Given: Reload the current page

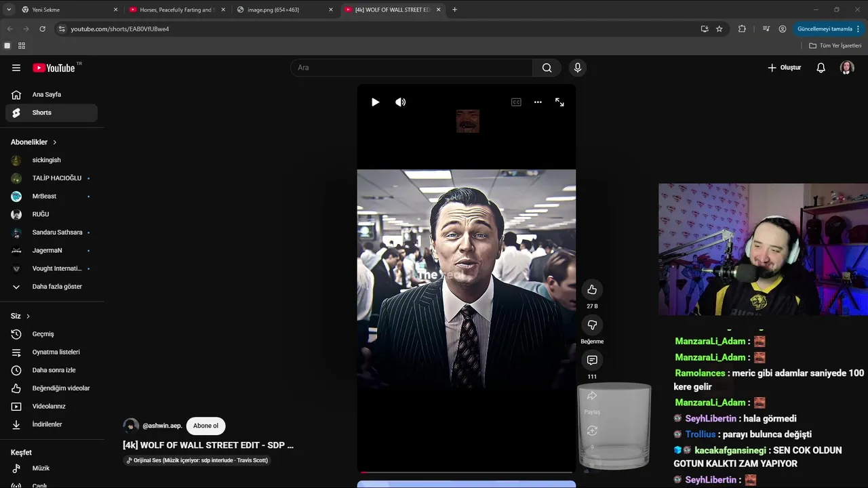Looking at the screenshot, I should pyautogui.click(x=42, y=29).
